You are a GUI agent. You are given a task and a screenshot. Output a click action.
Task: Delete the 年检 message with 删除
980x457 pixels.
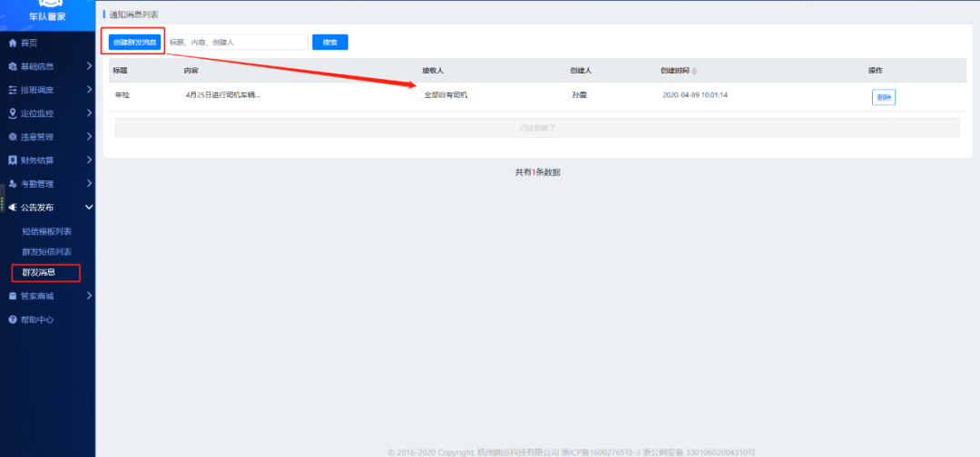coord(883,97)
